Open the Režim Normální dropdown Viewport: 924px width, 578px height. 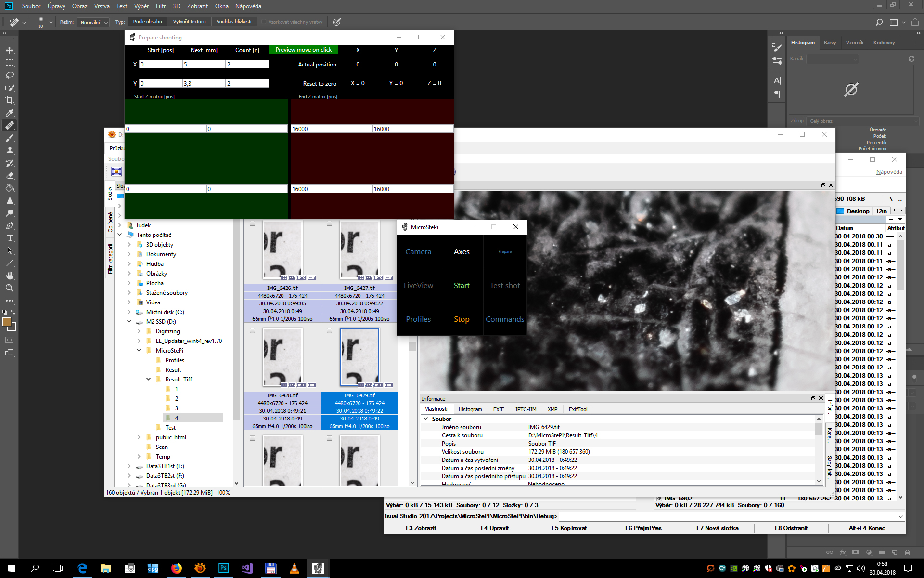click(93, 22)
